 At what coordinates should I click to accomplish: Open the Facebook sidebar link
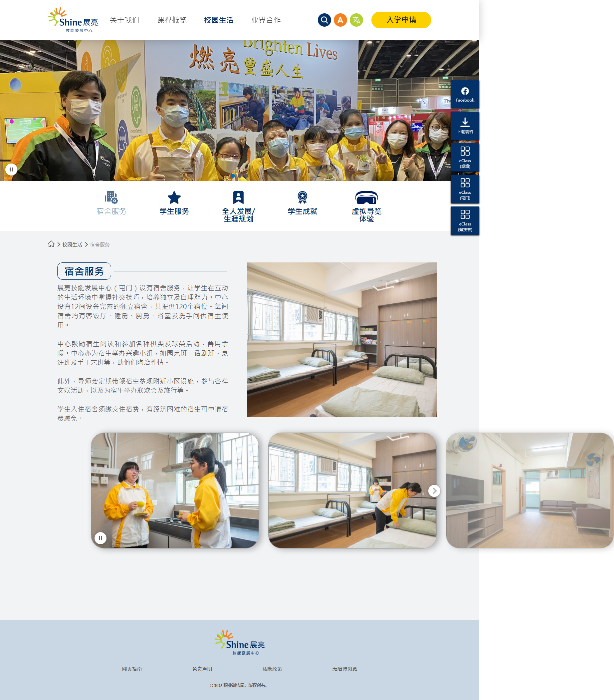point(465,94)
